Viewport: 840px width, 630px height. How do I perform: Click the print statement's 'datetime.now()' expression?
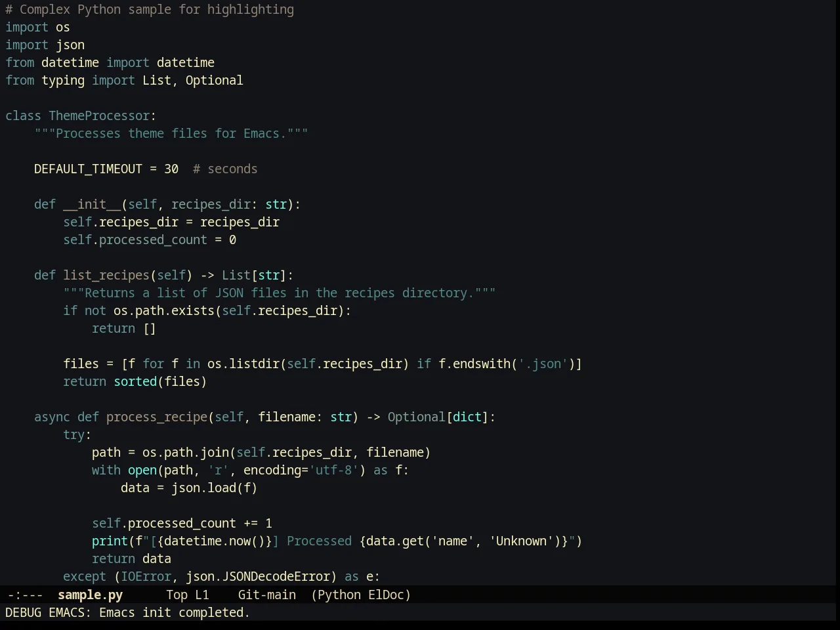tap(215, 541)
